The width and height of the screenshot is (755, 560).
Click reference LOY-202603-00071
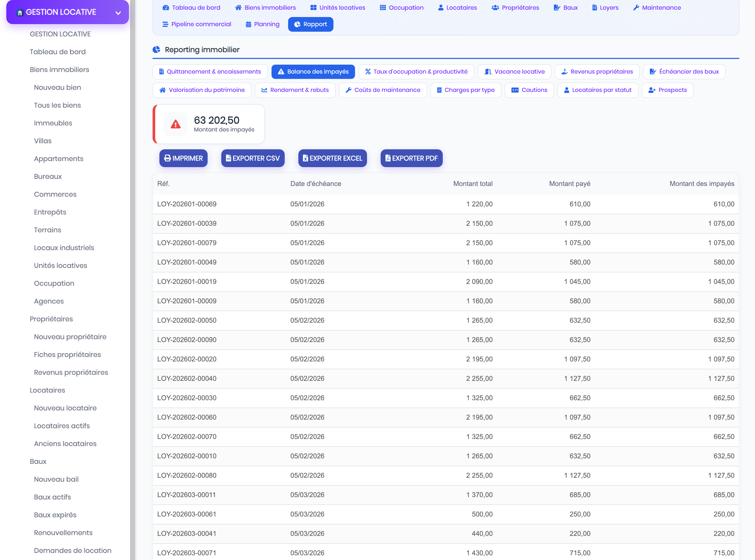point(187,553)
